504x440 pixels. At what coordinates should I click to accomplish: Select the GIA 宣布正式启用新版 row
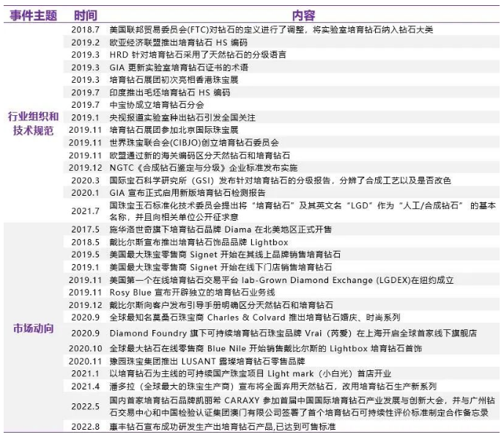pos(188,193)
